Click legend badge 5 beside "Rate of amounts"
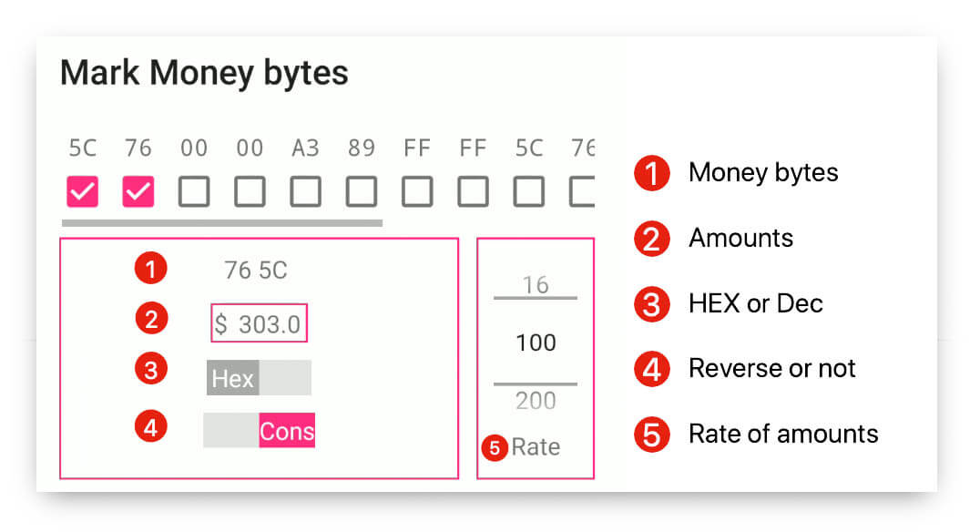980x532 pixels. [x=652, y=434]
